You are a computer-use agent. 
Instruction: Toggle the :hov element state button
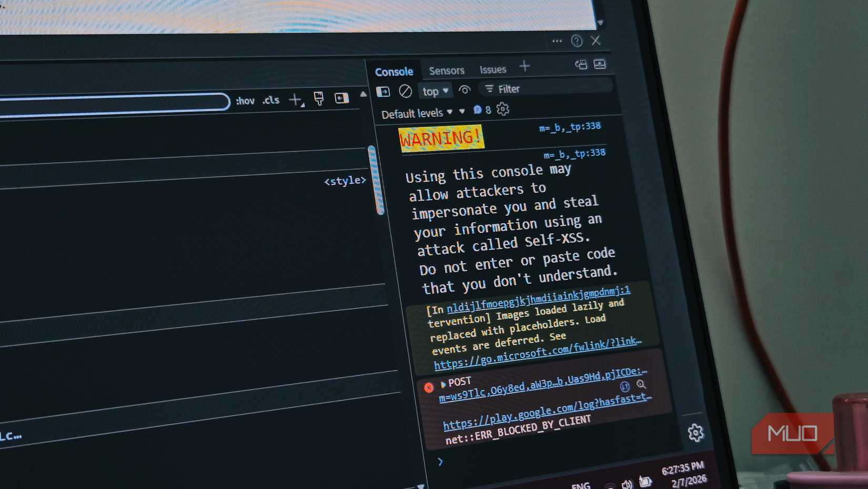pos(245,101)
